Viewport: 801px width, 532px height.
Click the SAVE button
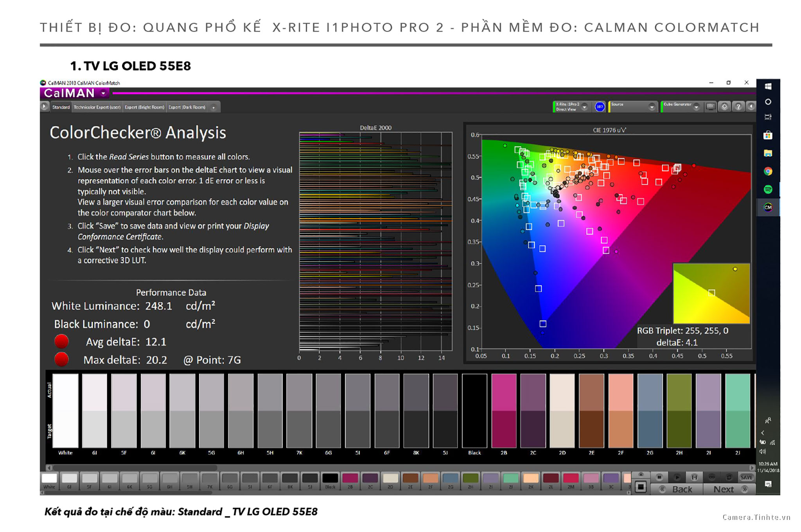pos(747,477)
